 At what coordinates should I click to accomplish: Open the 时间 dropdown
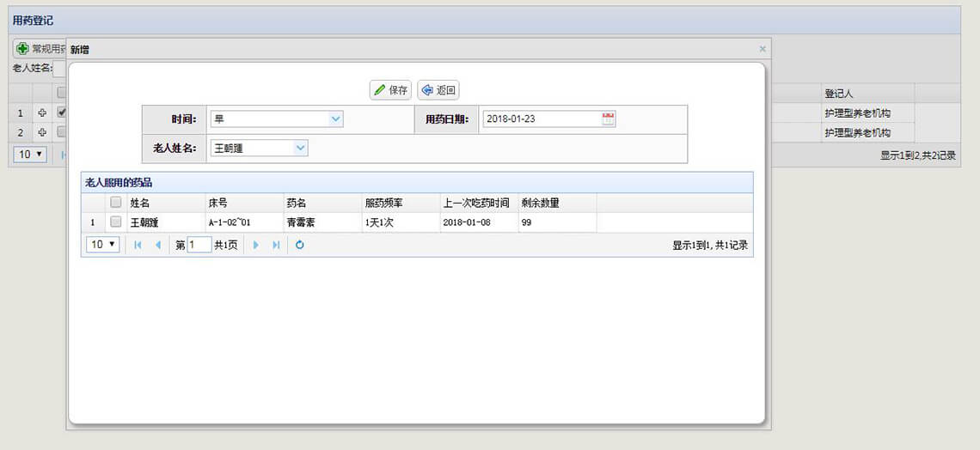pyautogui.click(x=335, y=119)
